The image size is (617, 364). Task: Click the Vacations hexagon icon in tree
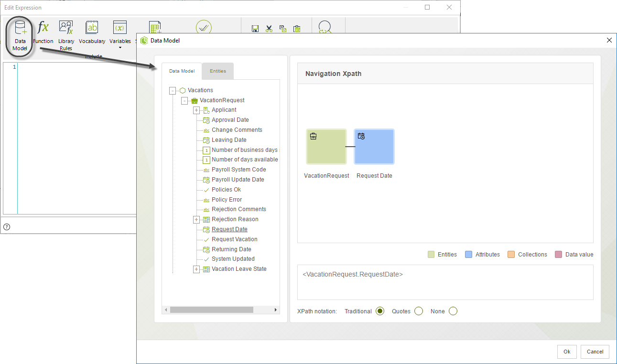click(183, 90)
